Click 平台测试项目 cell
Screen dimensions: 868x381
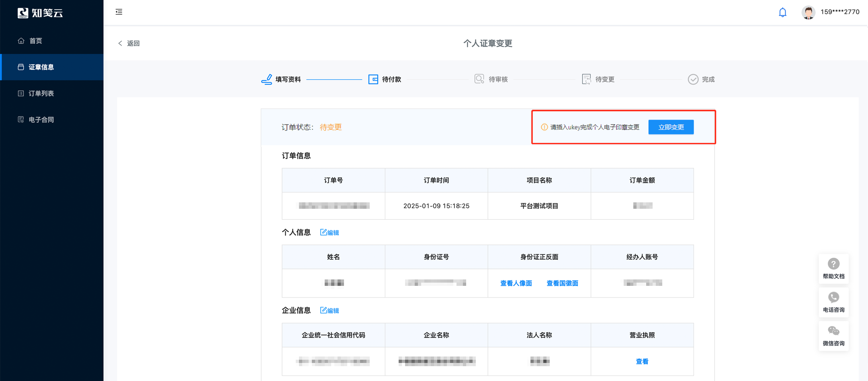click(539, 206)
